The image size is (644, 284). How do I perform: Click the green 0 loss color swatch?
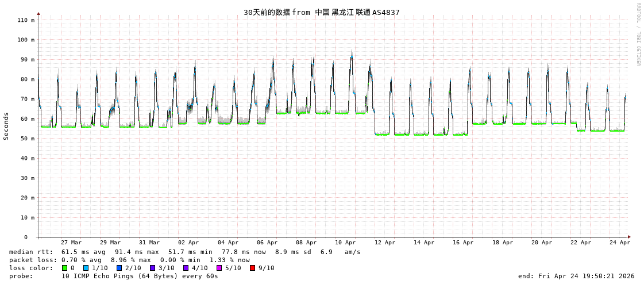[64, 268]
